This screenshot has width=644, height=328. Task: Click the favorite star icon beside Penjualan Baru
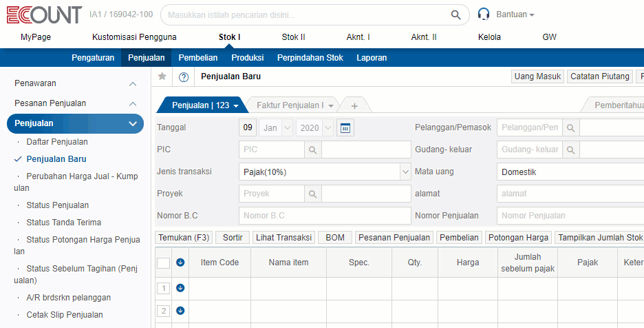coord(162,76)
